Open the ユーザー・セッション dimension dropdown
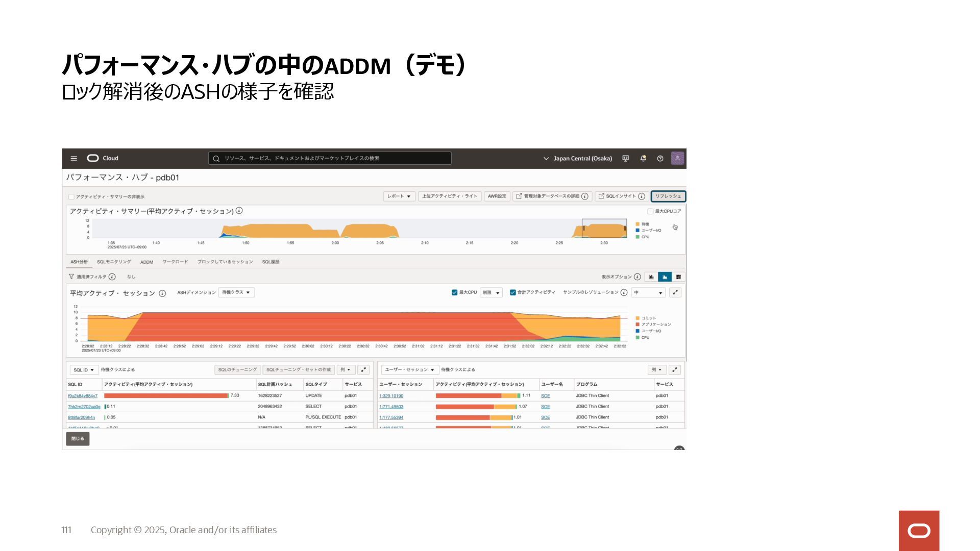Viewport: 980px width, 551px height. click(x=410, y=370)
